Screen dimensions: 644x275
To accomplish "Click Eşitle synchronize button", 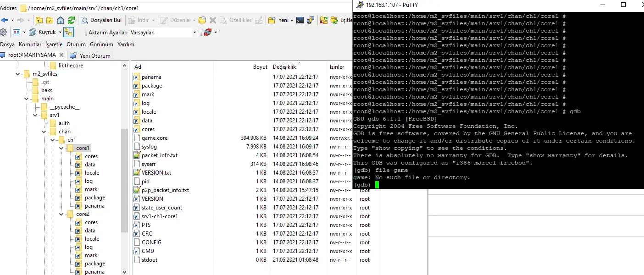I will (341, 20).
